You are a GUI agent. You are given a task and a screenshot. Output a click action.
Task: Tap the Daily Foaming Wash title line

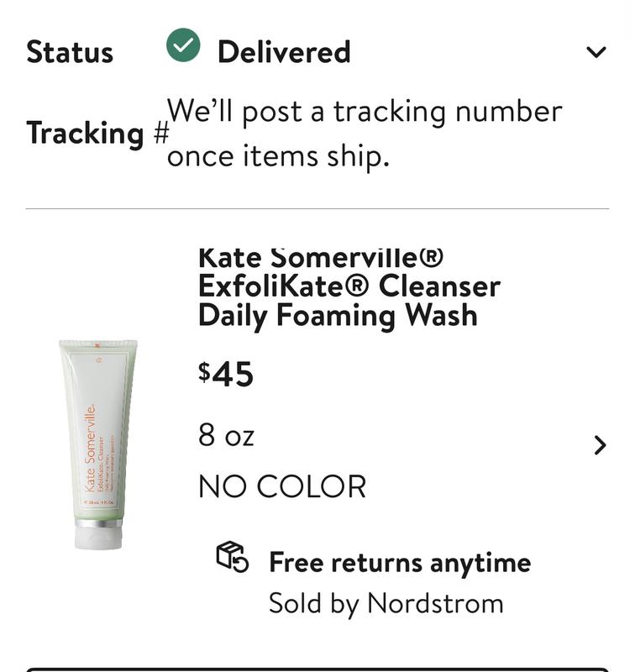pyautogui.click(x=338, y=316)
